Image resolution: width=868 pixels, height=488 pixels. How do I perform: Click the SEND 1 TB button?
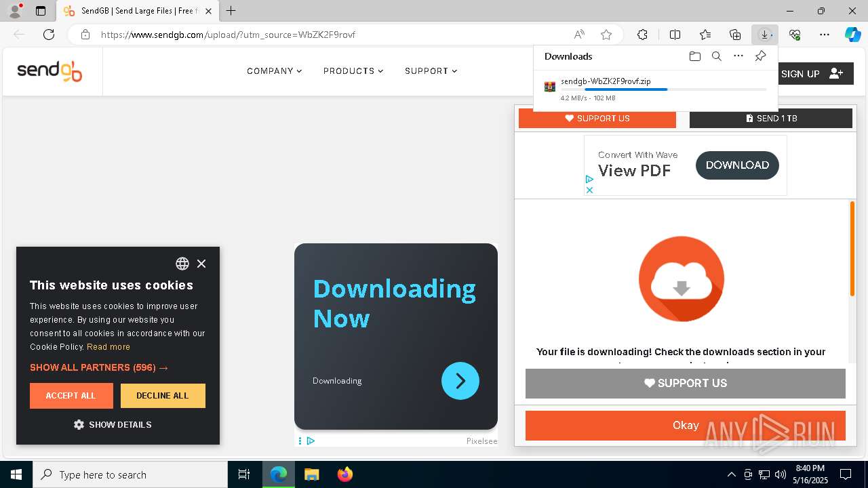point(771,118)
